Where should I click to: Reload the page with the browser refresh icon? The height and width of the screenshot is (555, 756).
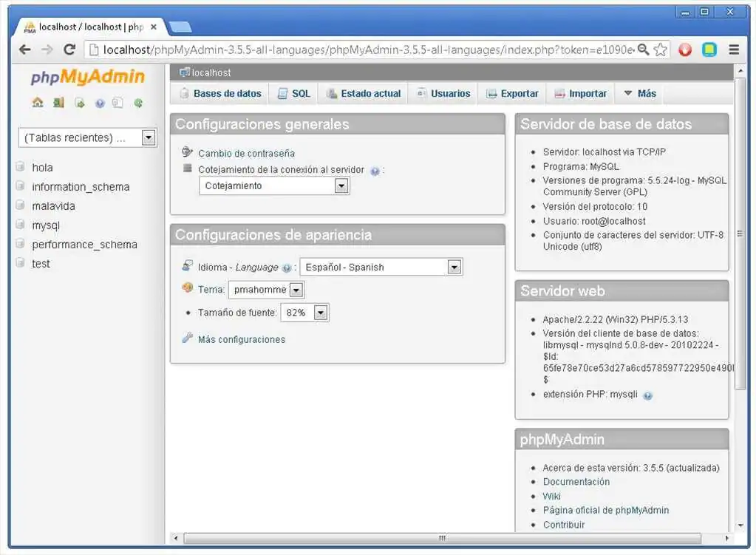pyautogui.click(x=69, y=50)
